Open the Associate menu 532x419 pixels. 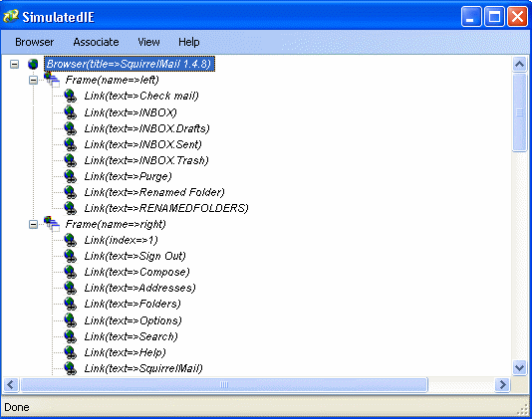(96, 42)
